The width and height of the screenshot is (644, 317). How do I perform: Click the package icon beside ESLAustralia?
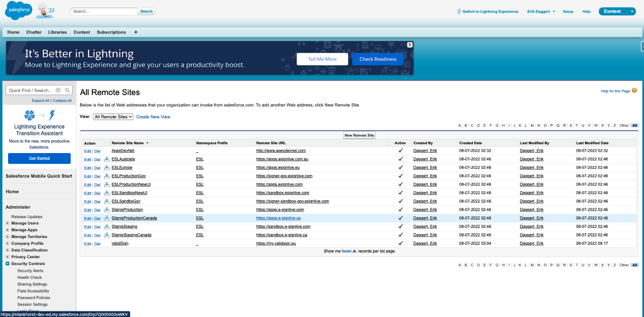pyautogui.click(x=107, y=159)
